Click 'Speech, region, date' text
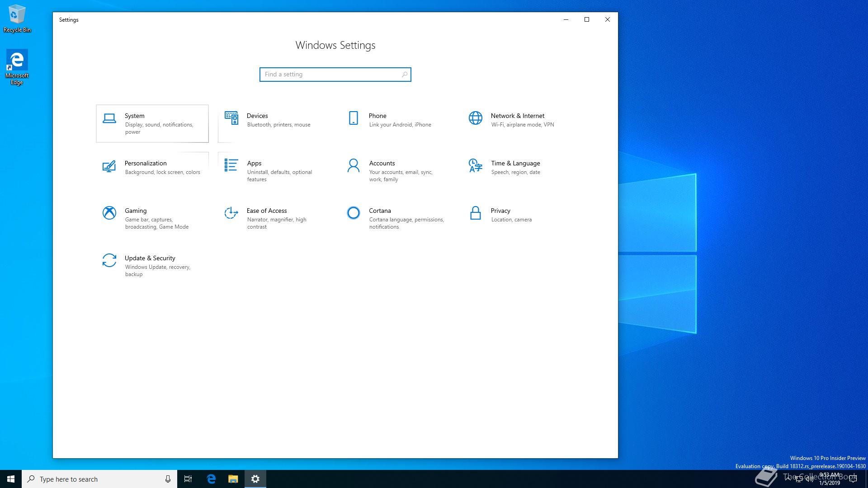The height and width of the screenshot is (488, 868). [x=516, y=173]
